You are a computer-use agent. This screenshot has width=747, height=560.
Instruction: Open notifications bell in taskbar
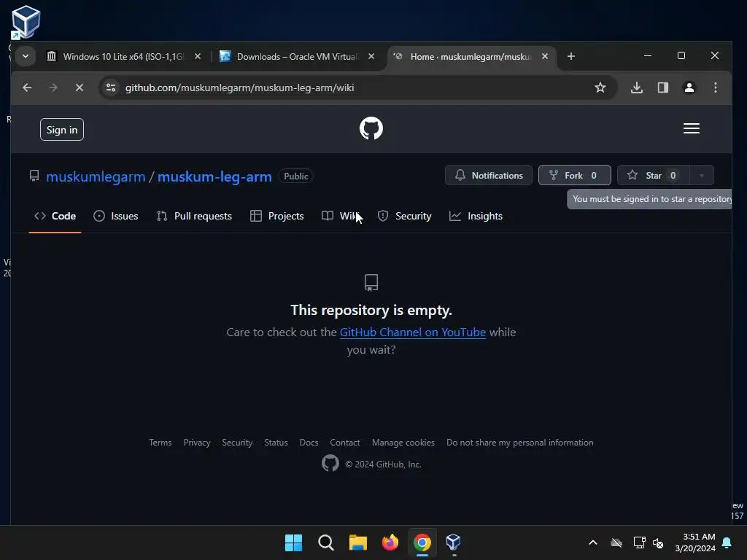(x=727, y=542)
